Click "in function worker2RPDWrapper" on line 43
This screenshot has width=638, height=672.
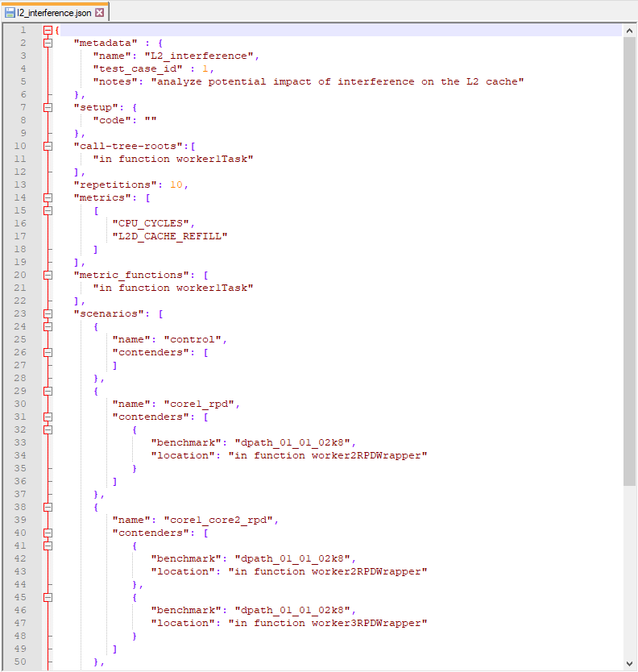(327, 572)
